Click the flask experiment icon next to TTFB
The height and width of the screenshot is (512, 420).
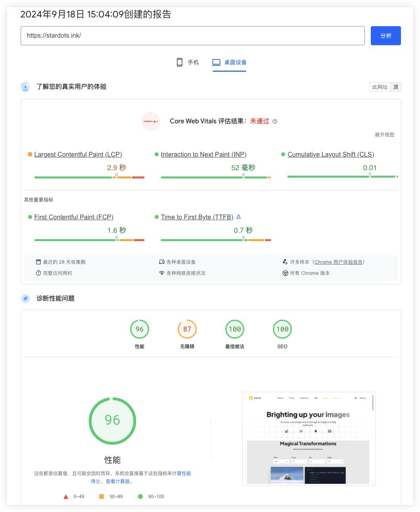pos(238,217)
